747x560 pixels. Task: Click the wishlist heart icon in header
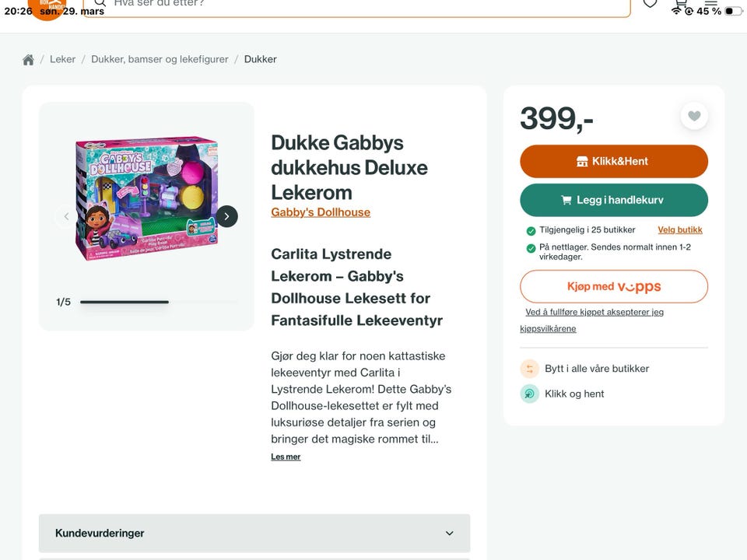pyautogui.click(x=651, y=4)
